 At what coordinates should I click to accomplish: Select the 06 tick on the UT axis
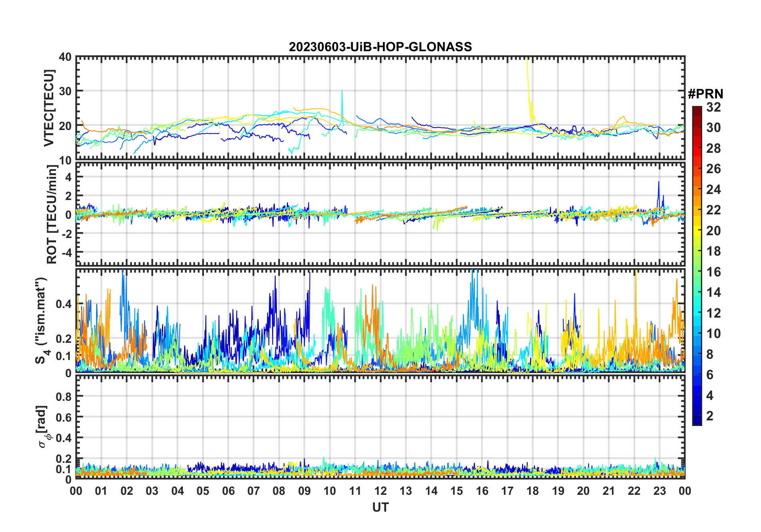(x=228, y=491)
